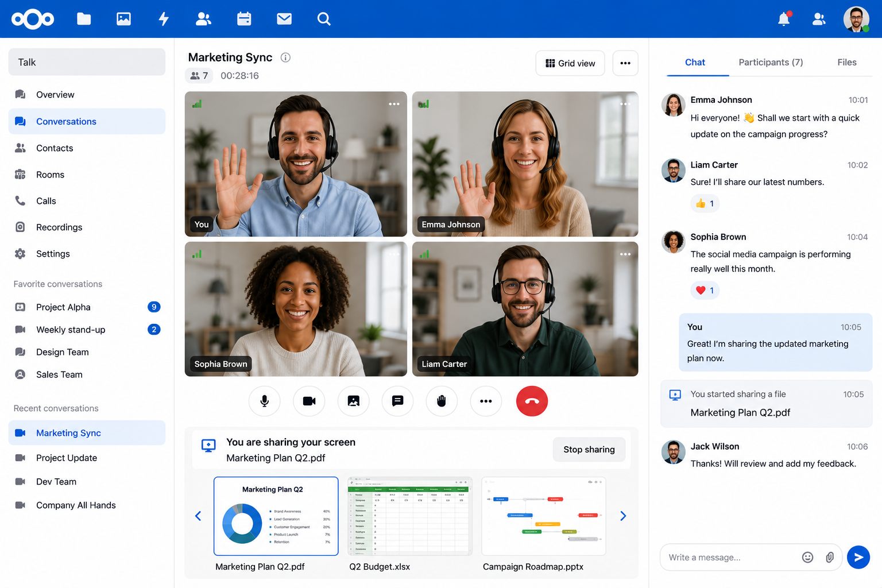Open the Nextcloud logo home
The image size is (882, 588).
[x=33, y=19]
